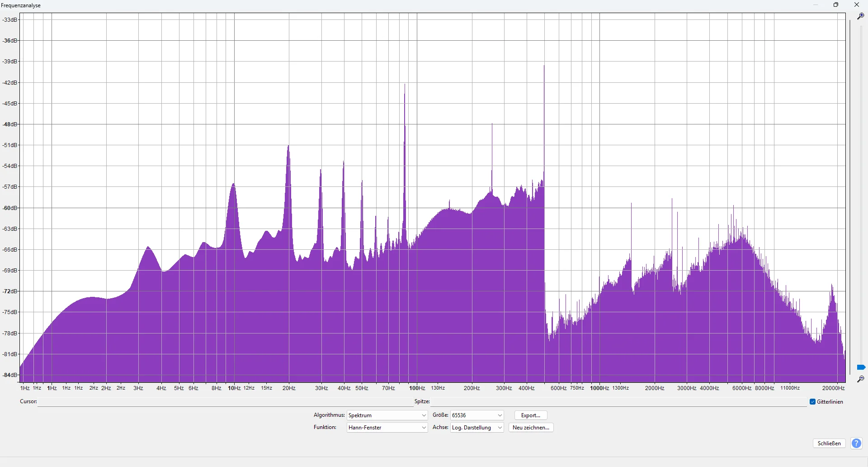The width and height of the screenshot is (868, 467).
Task: Open the Achse dropdown showing Log. Darstellung
Action: 477,428
